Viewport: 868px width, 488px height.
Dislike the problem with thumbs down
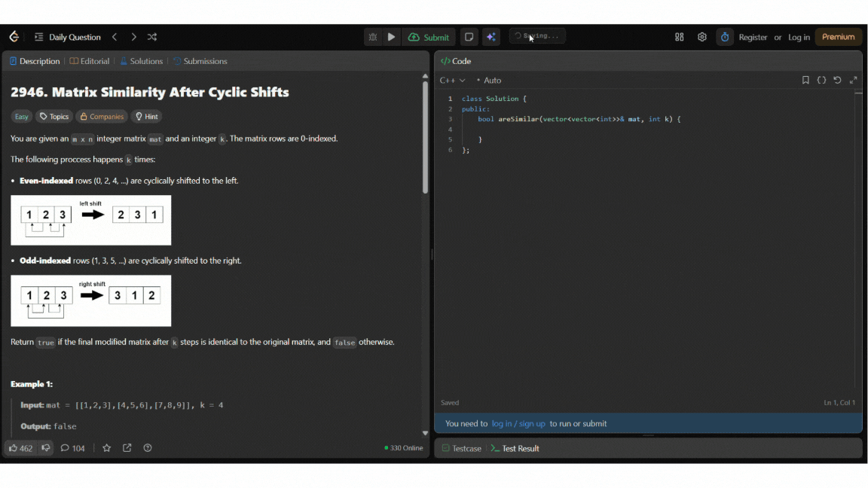coord(45,447)
